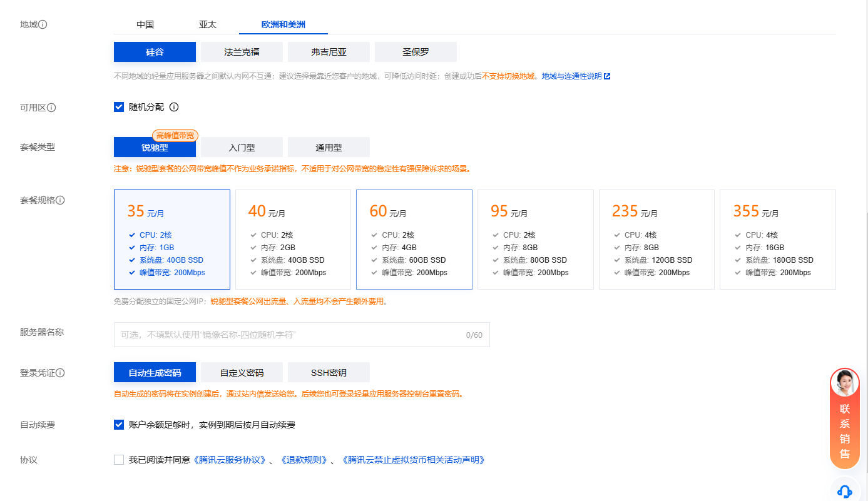868x501 pixels.
Task: Select the 60 元/月 package card
Action: pyautogui.click(x=414, y=240)
